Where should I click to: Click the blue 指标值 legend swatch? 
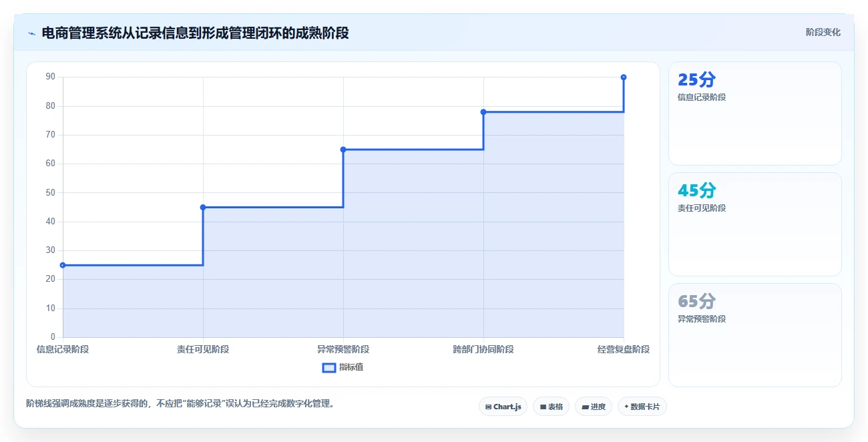click(329, 367)
